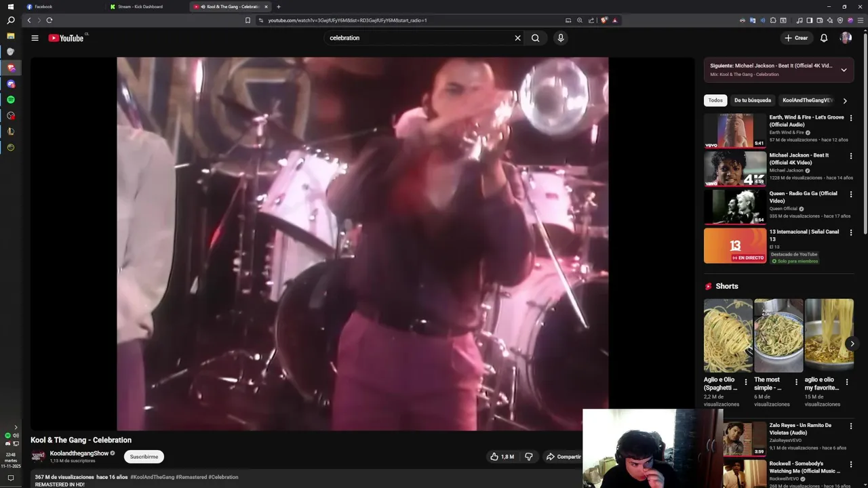868x488 pixels.
Task: Click the video player to pause
Action: tap(362, 243)
